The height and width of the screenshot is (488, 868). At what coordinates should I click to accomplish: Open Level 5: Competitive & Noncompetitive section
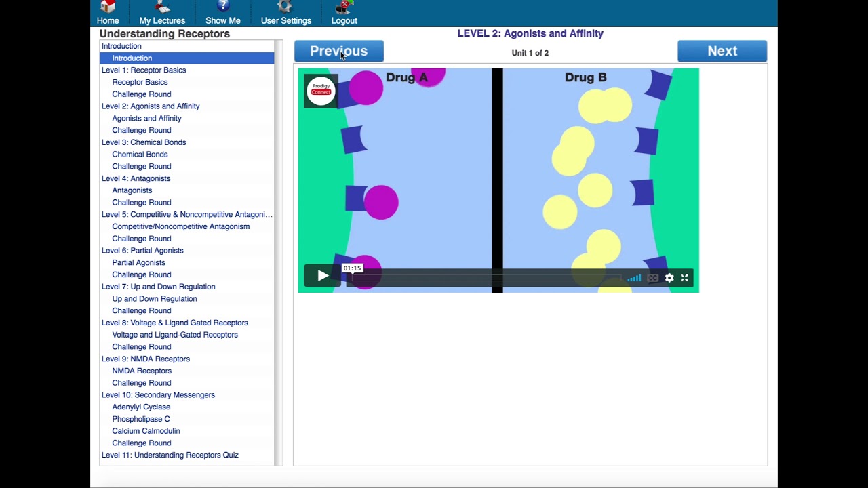pyautogui.click(x=186, y=214)
